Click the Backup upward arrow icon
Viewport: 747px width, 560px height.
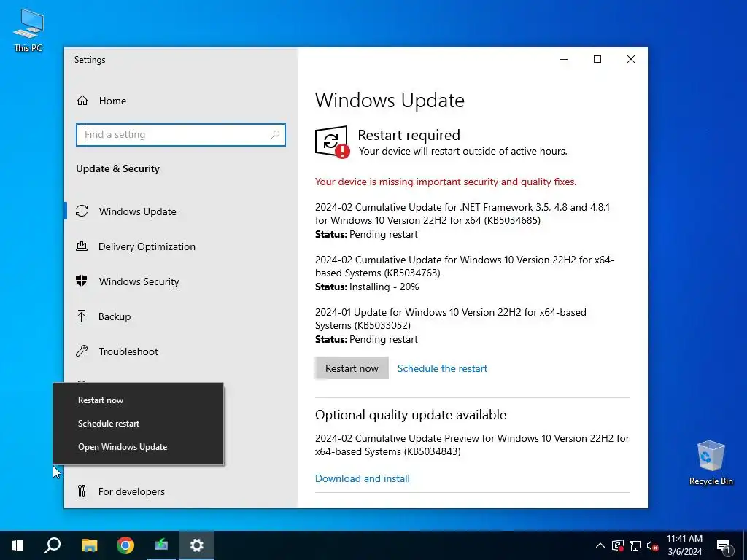tap(82, 316)
